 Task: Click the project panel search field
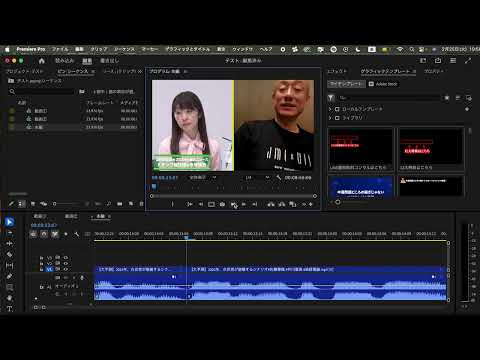(41, 91)
